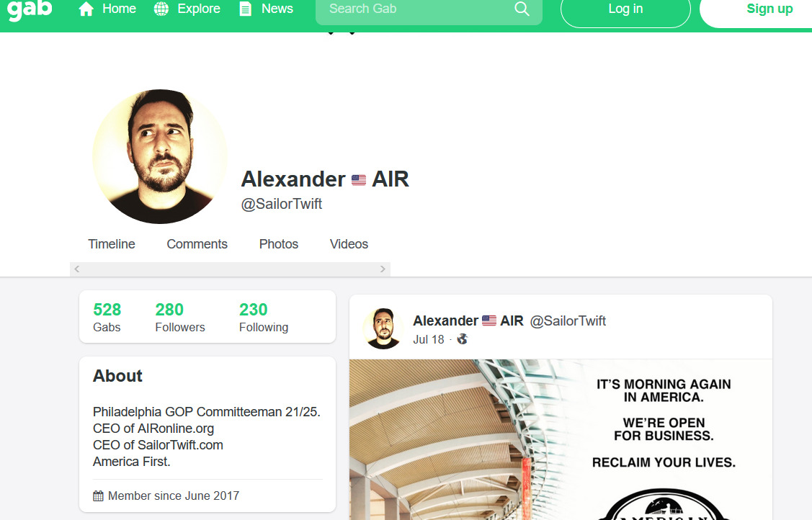Open the Timeline tab

click(x=112, y=244)
